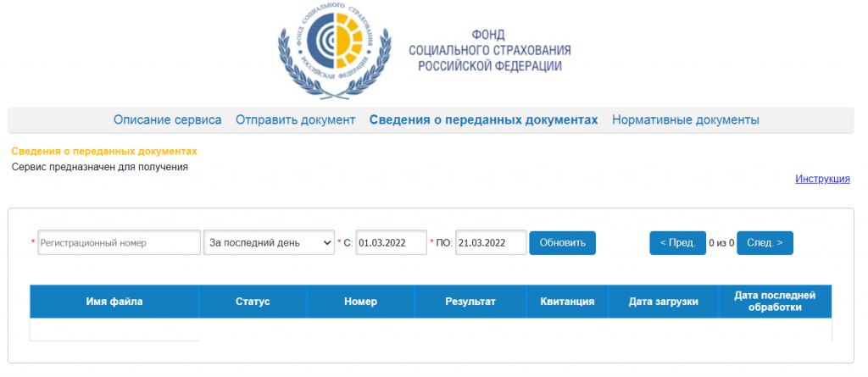Click the Дата последней обработки column header

(x=775, y=302)
